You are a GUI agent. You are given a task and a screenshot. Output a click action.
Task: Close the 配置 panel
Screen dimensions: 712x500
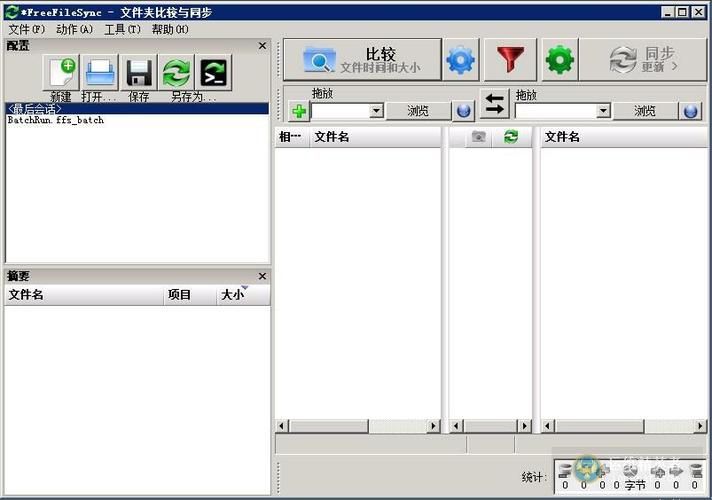262,46
